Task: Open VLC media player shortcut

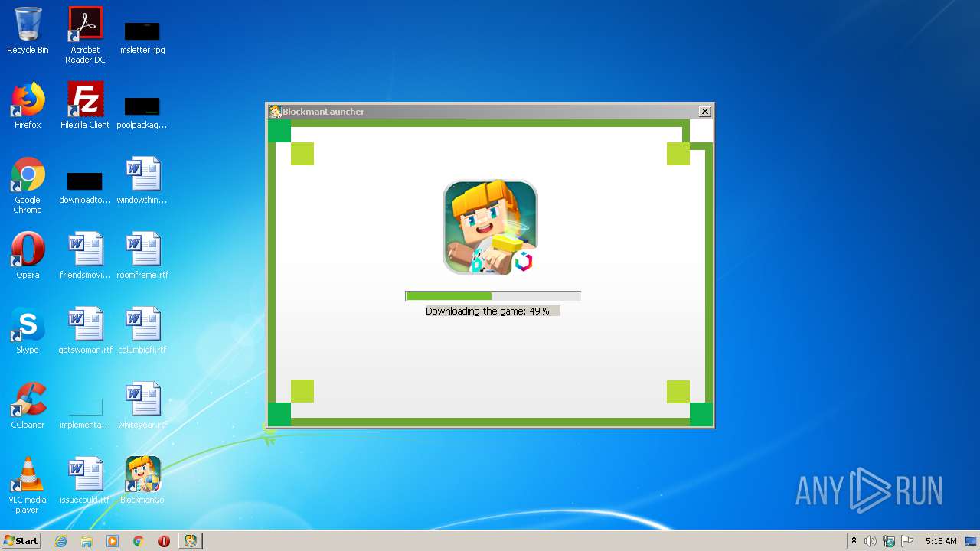Action: point(28,485)
